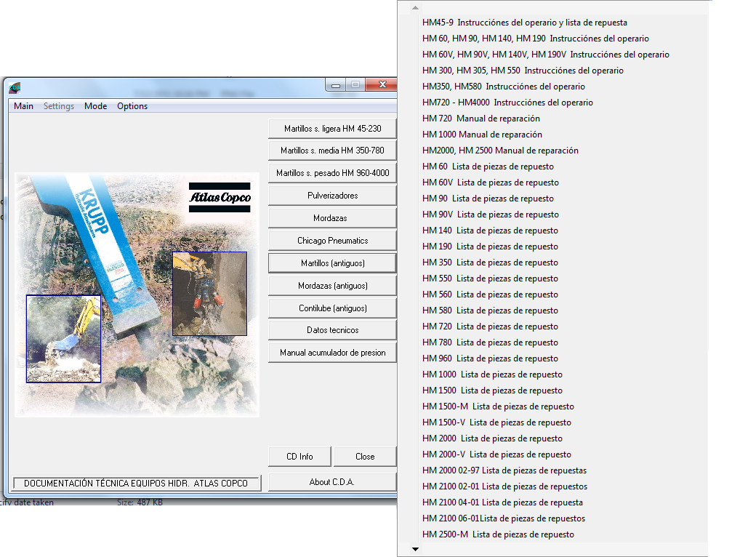Click the Mordazas (antiguos) button
The image size is (756, 557).
pyautogui.click(x=333, y=286)
